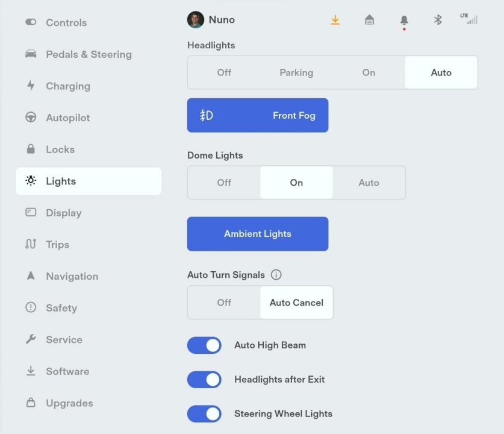Click the software download icon in the status bar

pyautogui.click(x=335, y=19)
